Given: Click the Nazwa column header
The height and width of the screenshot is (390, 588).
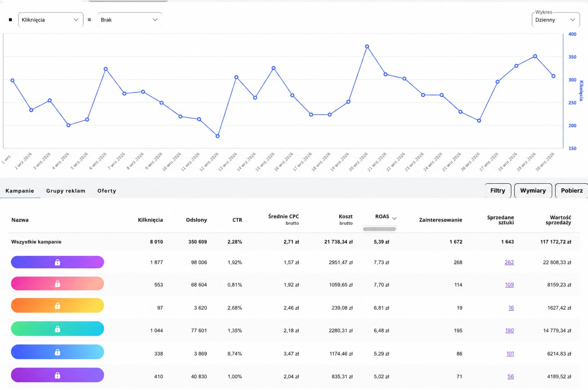Looking at the screenshot, I should pos(20,220).
